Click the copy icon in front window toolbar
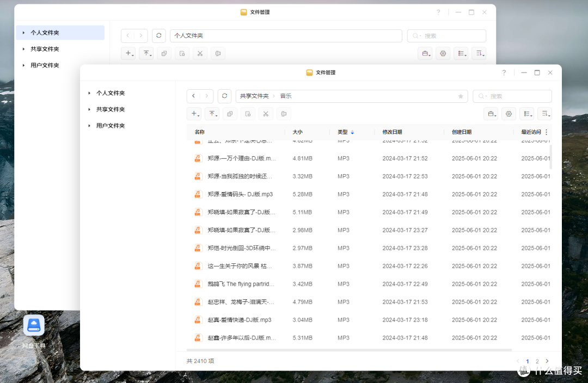Image resolution: width=588 pixels, height=383 pixels. point(230,114)
